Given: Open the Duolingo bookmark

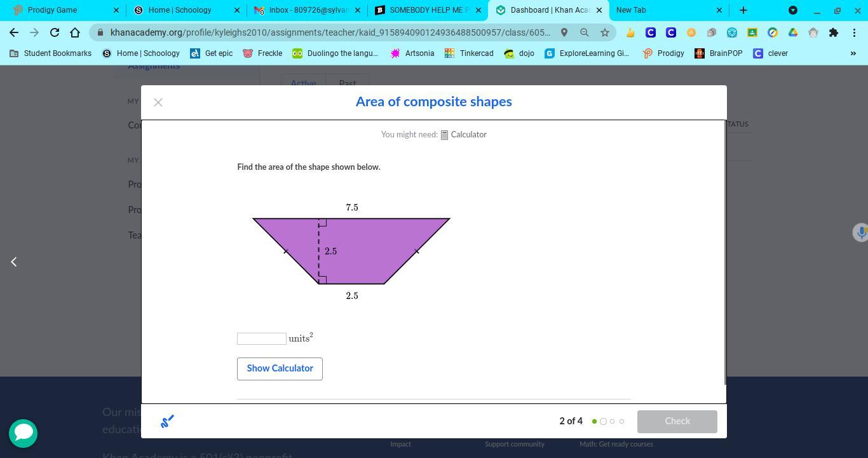Looking at the screenshot, I should [335, 53].
